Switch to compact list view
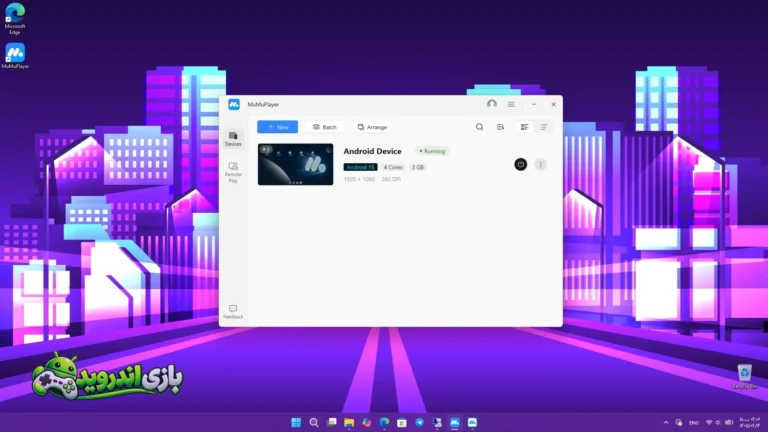 [x=544, y=127]
